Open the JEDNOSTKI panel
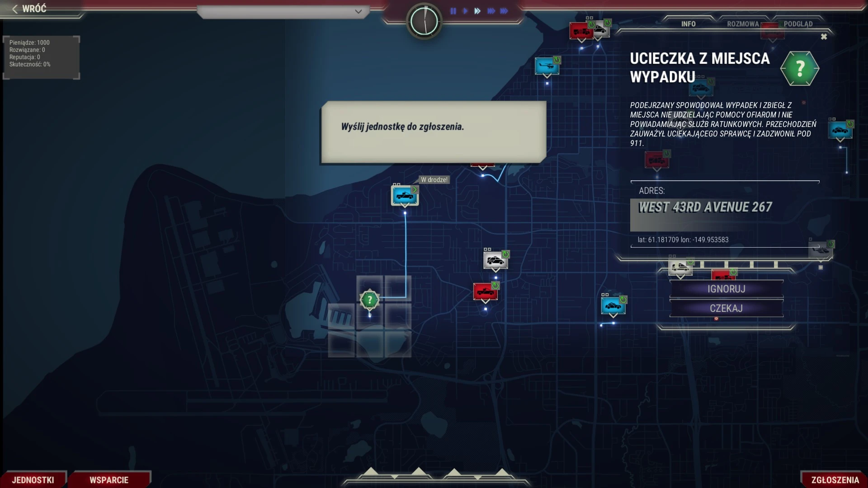This screenshot has width=868, height=488. pyautogui.click(x=33, y=479)
